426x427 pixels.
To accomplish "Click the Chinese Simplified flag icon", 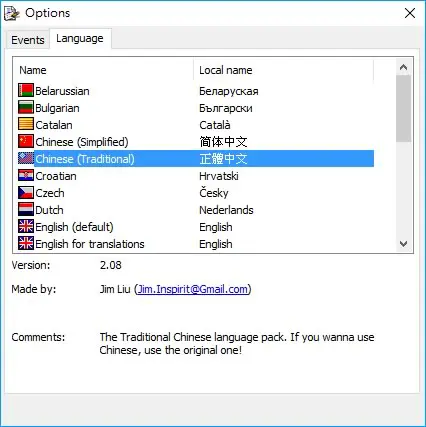I will 26,141.
